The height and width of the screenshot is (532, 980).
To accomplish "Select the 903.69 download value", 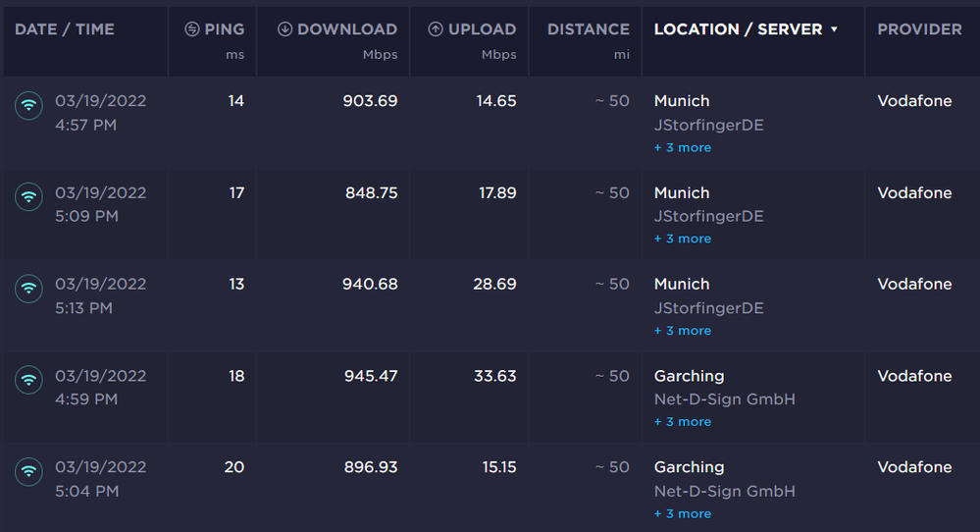I will pos(370,101).
